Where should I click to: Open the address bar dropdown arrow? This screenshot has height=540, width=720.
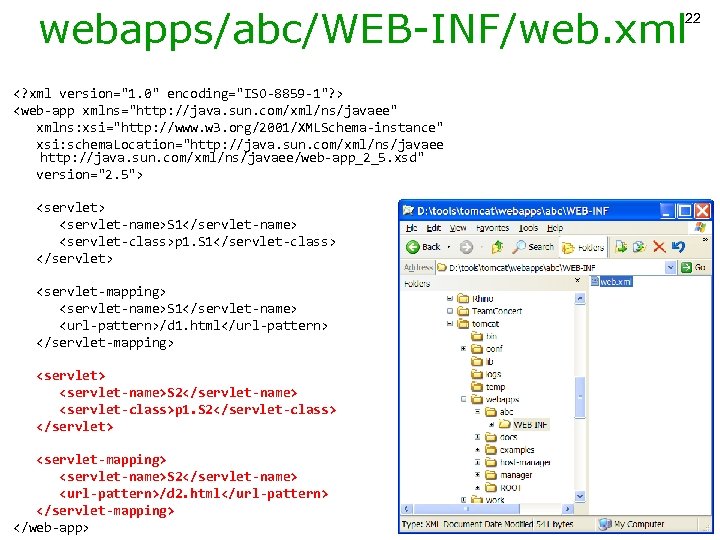(x=670, y=267)
